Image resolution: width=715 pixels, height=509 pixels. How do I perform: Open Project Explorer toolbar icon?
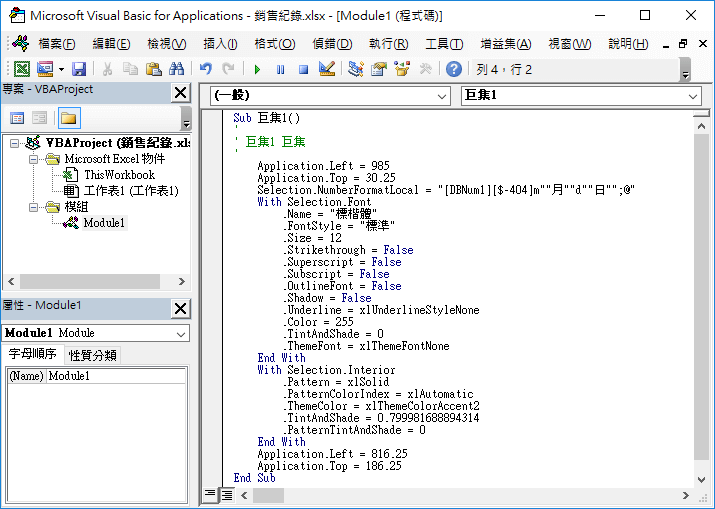point(355,69)
